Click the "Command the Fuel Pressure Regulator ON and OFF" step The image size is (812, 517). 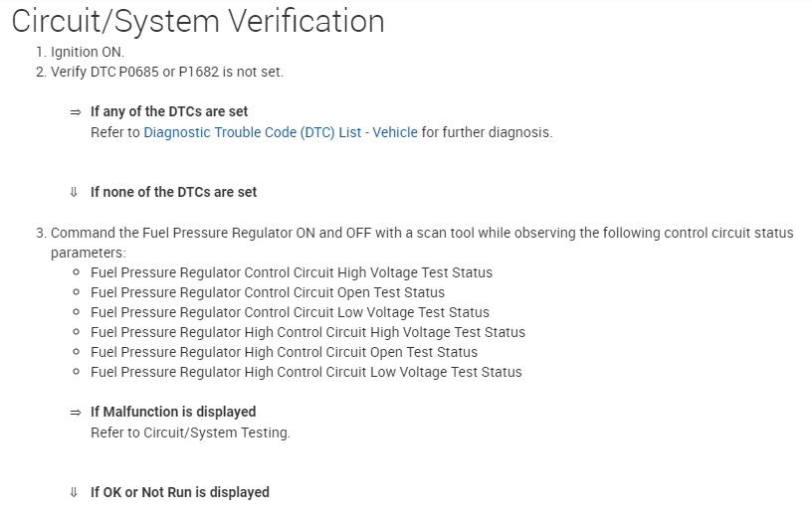pyautogui.click(x=421, y=233)
